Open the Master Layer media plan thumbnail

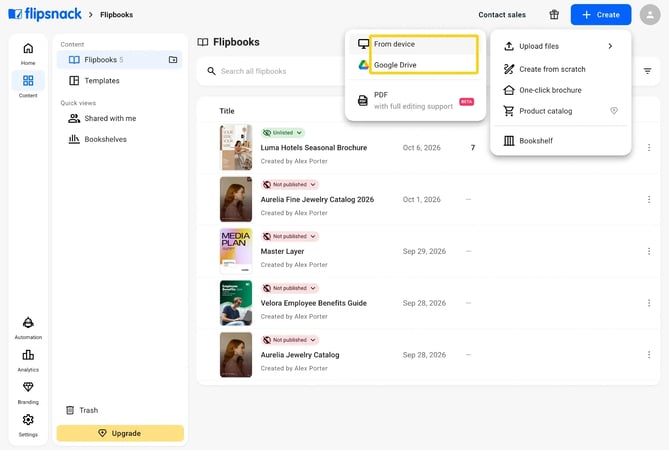coord(236,251)
